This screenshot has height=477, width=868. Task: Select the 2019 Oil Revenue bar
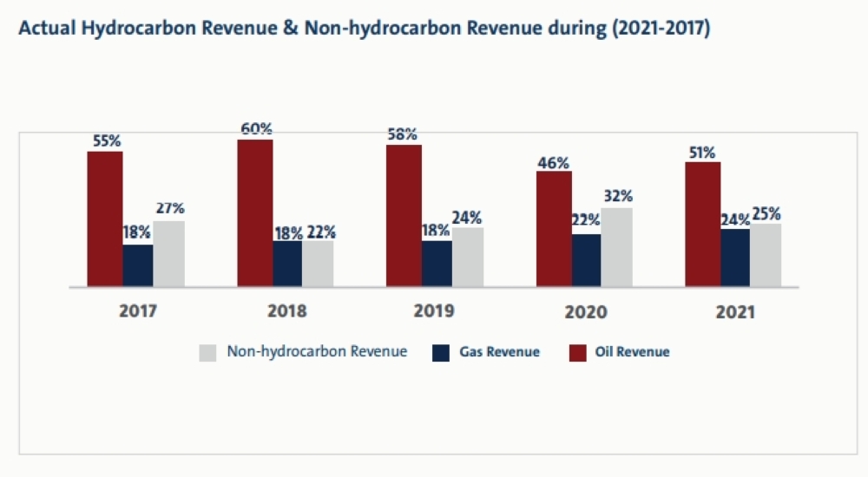pyautogui.click(x=404, y=216)
